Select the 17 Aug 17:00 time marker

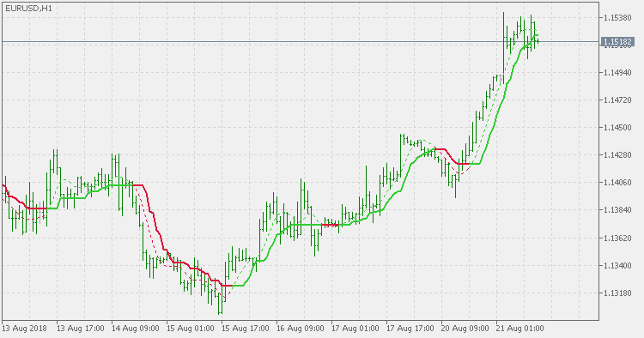pyautogui.click(x=410, y=329)
